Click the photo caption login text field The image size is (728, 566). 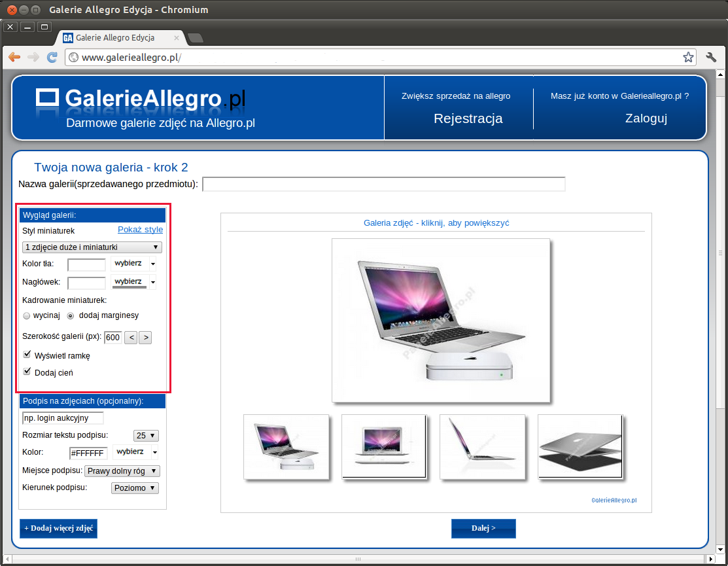pyautogui.click(x=63, y=418)
